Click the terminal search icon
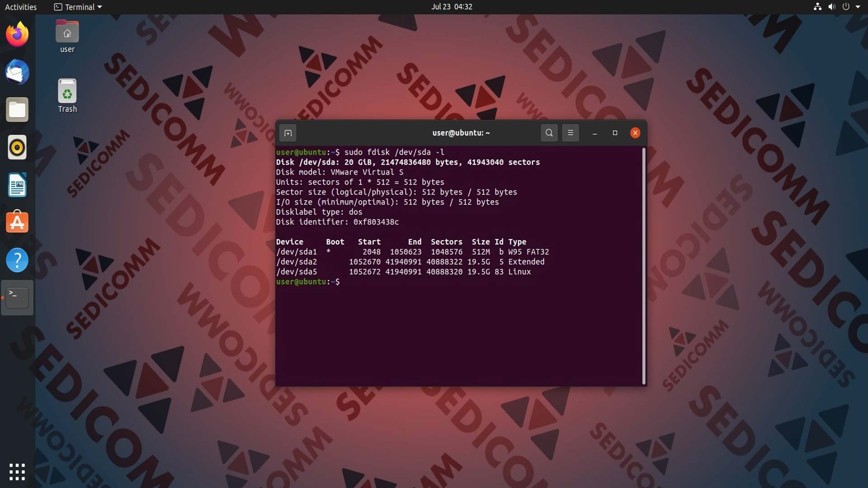Image resolution: width=868 pixels, height=488 pixels. point(549,133)
